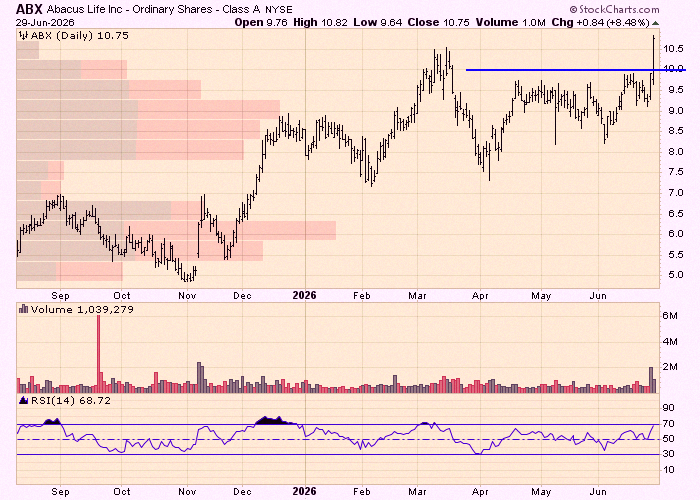Click the green up-triangle change indicator
Image resolution: width=700 pixels, height=500 pixels.
point(655,23)
